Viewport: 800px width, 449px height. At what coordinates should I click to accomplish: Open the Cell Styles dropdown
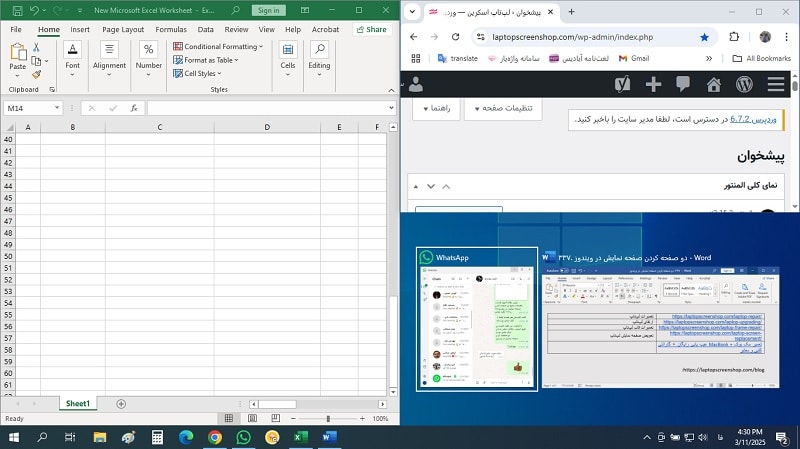(x=197, y=73)
